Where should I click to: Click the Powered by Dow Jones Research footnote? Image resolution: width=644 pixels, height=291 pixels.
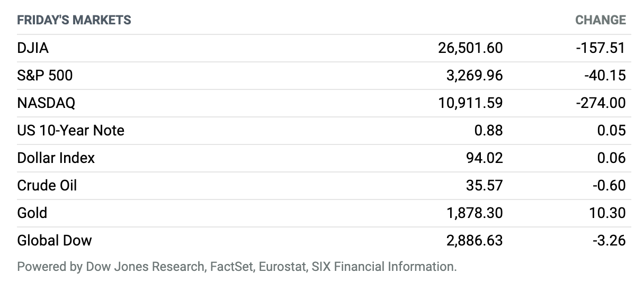tap(237, 266)
